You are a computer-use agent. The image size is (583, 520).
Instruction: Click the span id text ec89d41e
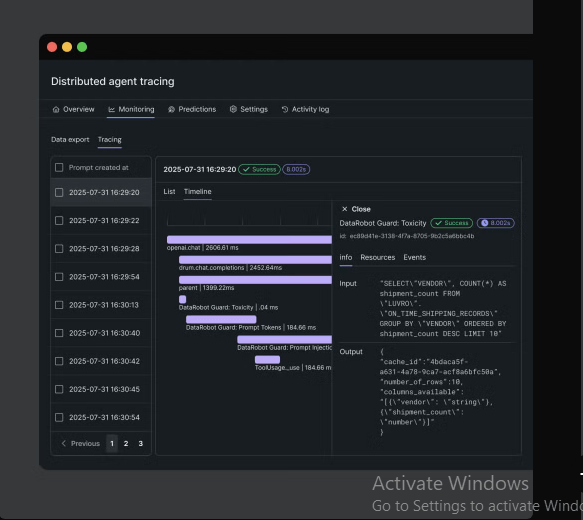tap(407, 236)
